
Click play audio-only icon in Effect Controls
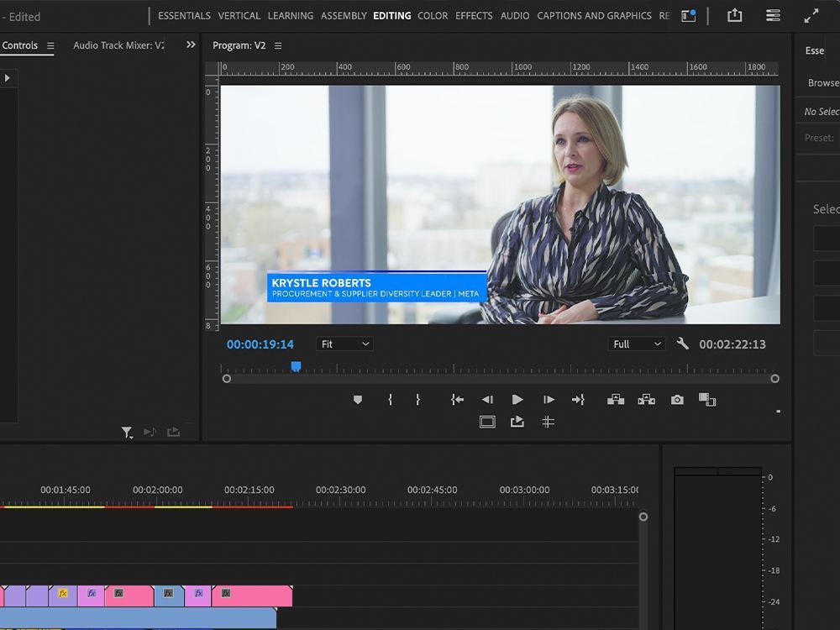(150, 432)
